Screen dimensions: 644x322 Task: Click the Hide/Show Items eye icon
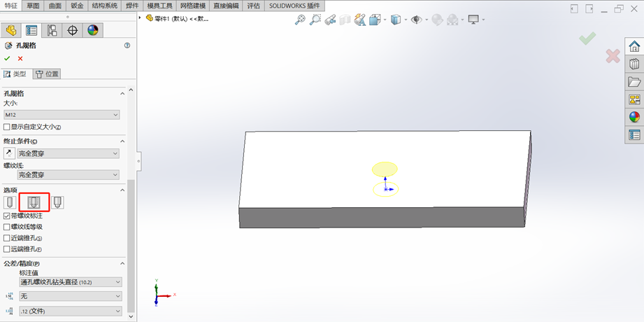(x=417, y=20)
